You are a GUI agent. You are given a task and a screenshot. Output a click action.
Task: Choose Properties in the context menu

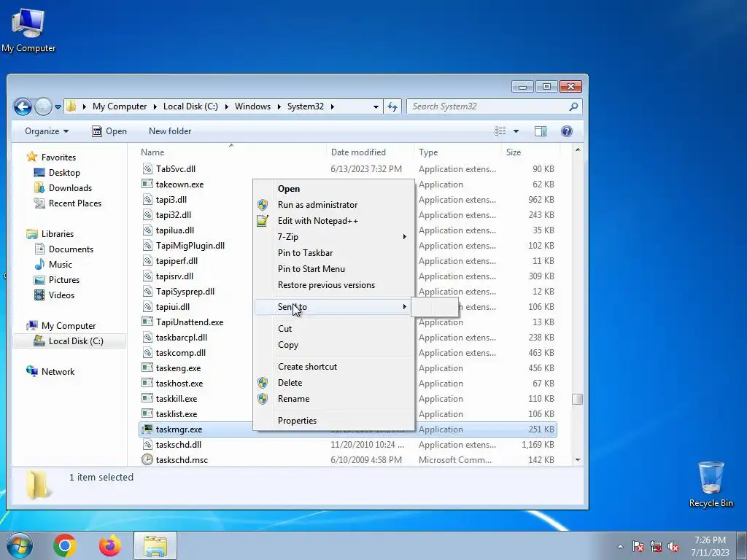click(x=333, y=421)
